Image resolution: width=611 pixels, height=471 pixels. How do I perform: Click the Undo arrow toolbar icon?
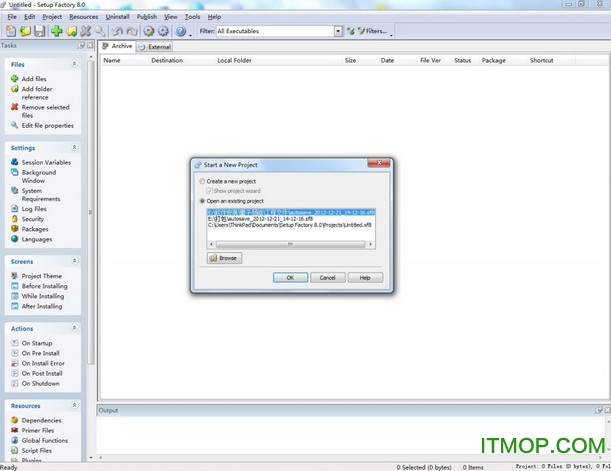pos(117,31)
